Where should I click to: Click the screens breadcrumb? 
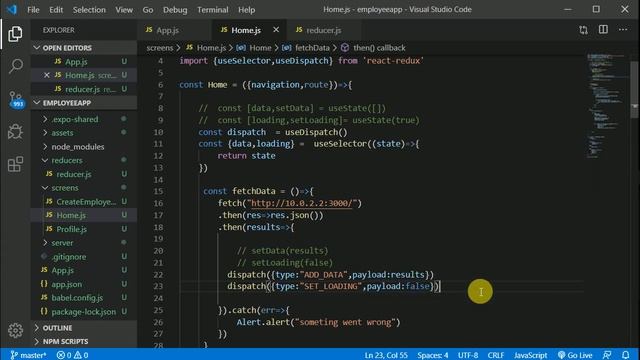160,48
